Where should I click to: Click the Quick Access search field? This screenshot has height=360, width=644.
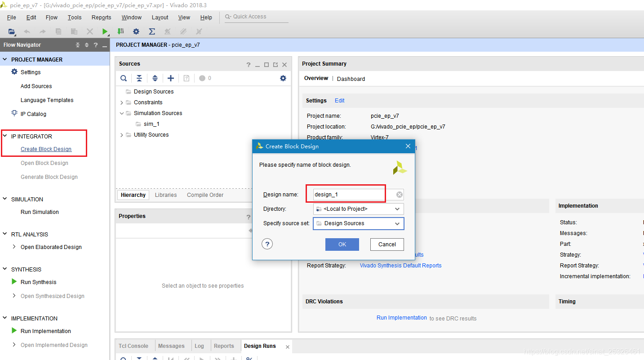[257, 17]
